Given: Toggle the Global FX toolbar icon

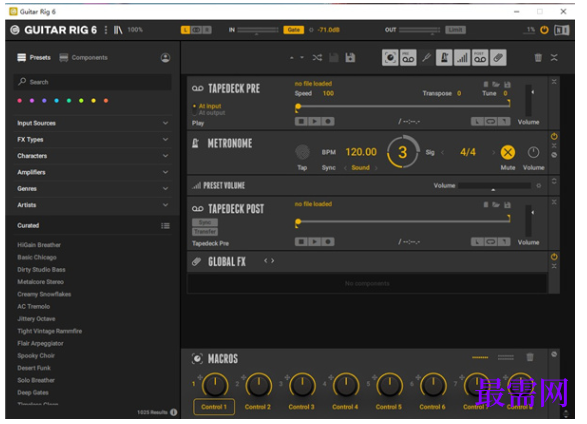Looking at the screenshot, I should click(498, 58).
